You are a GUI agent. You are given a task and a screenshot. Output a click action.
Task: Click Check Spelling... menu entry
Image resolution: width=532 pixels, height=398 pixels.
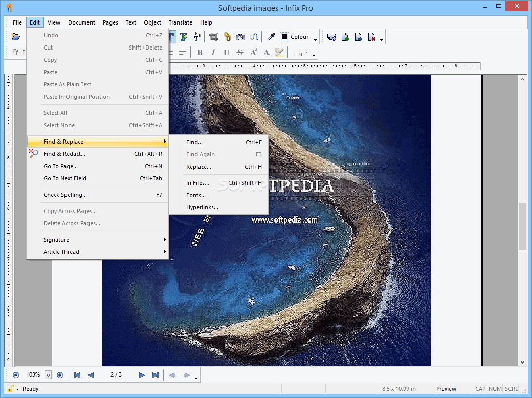pyautogui.click(x=98, y=195)
